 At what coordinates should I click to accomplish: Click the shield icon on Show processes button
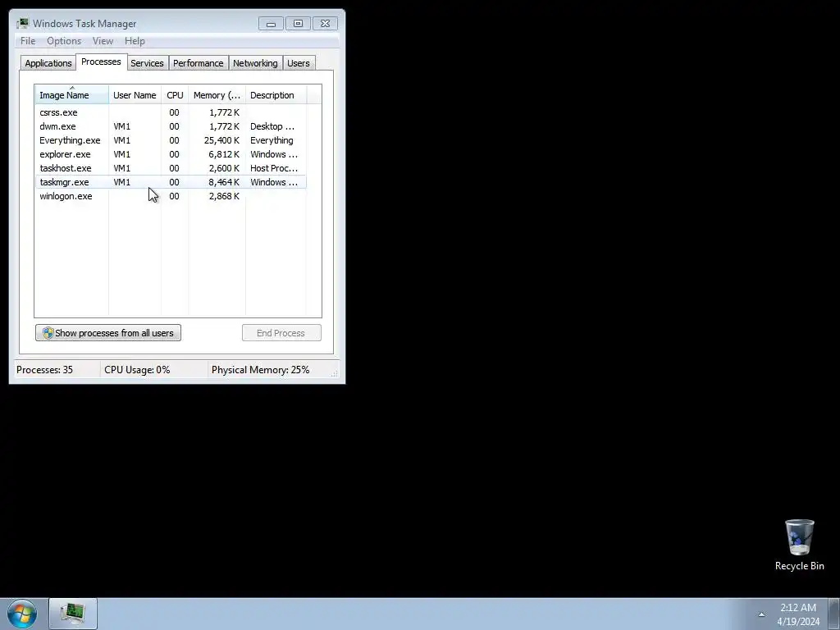(x=48, y=333)
